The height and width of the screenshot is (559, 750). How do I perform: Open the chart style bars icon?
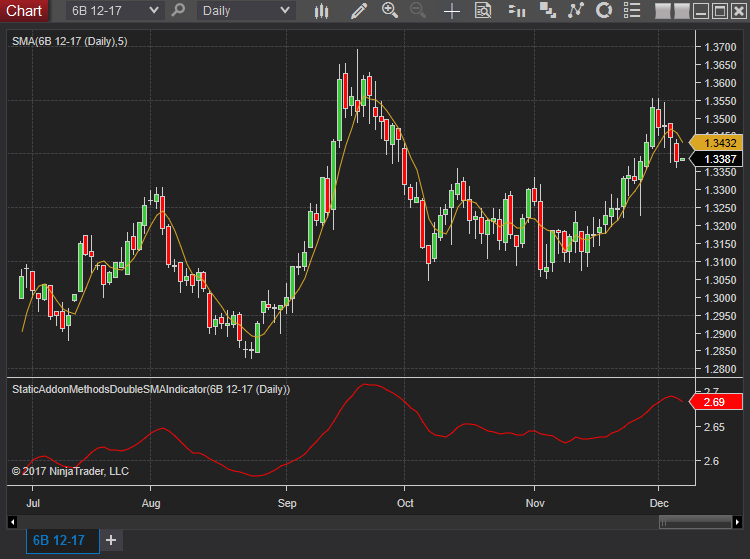click(321, 11)
